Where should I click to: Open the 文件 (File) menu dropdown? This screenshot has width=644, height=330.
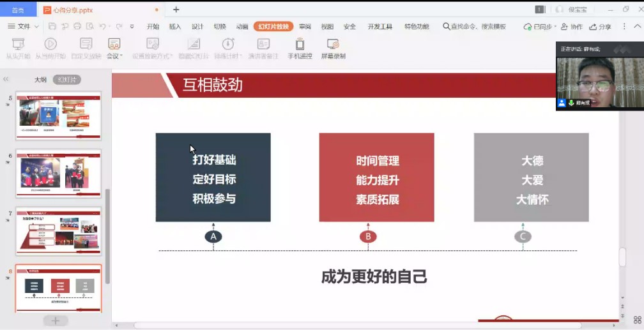point(24,27)
